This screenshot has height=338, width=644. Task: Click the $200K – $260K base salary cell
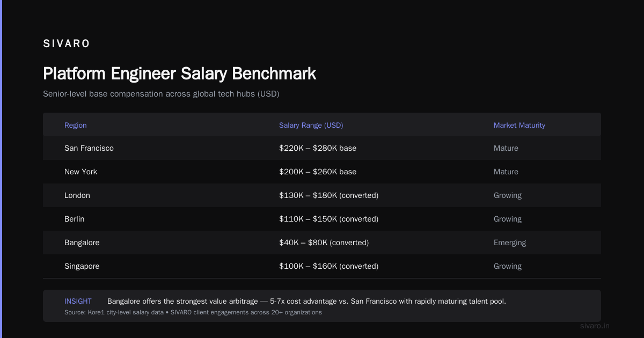click(x=318, y=172)
